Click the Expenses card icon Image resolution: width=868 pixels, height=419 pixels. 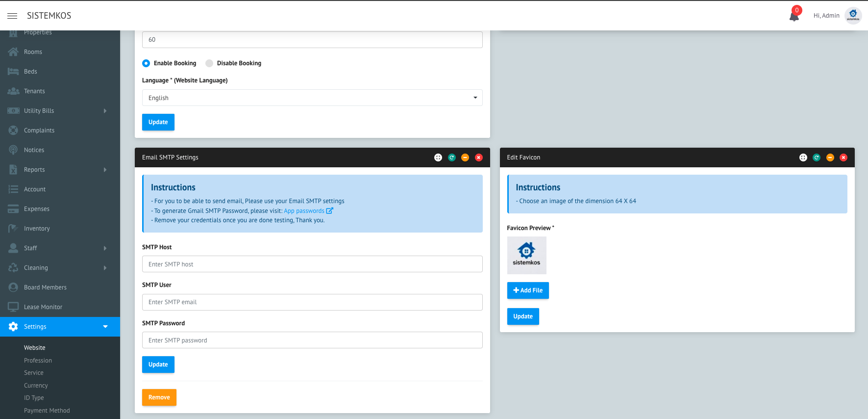[x=13, y=209]
